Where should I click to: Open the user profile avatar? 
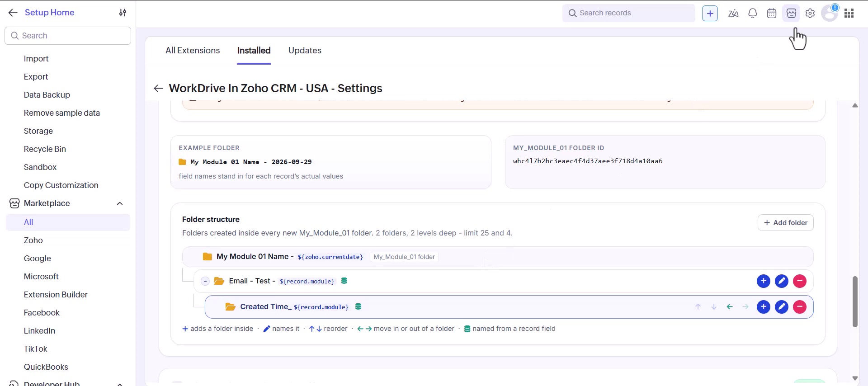click(830, 13)
